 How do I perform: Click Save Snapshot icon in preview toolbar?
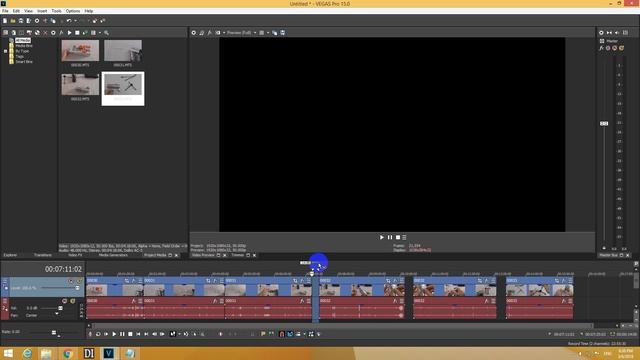pyautogui.click(x=282, y=33)
